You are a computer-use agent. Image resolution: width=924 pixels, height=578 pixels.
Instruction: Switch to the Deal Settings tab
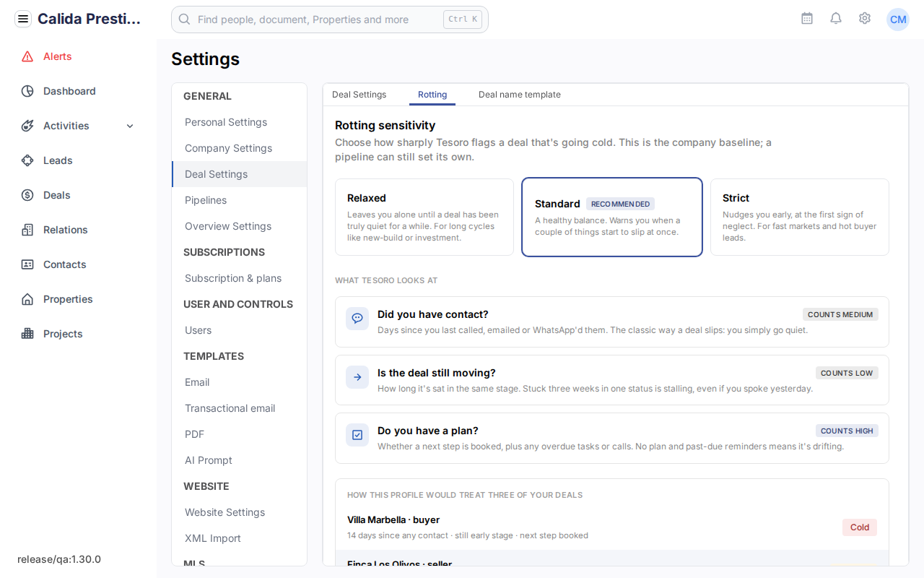[359, 95]
